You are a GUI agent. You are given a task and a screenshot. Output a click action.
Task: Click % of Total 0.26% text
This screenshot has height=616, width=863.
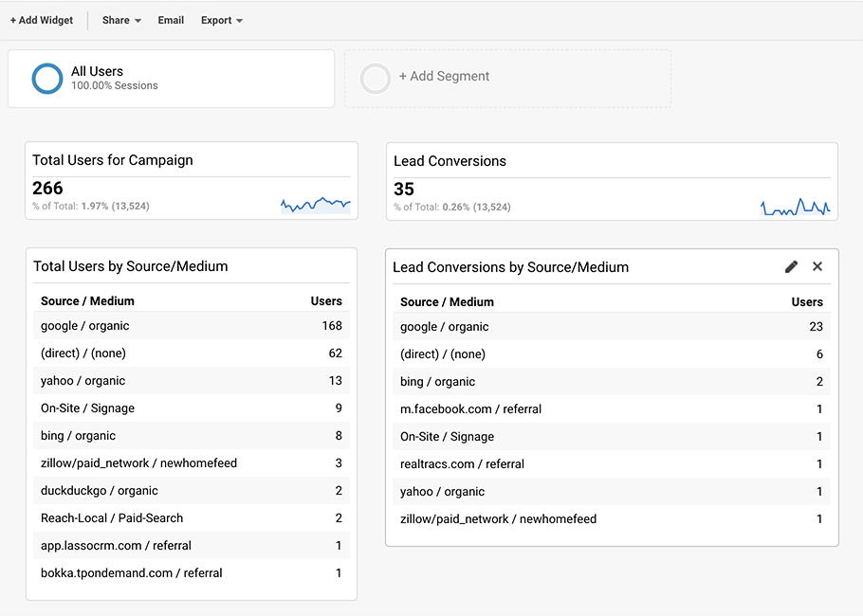451,208
